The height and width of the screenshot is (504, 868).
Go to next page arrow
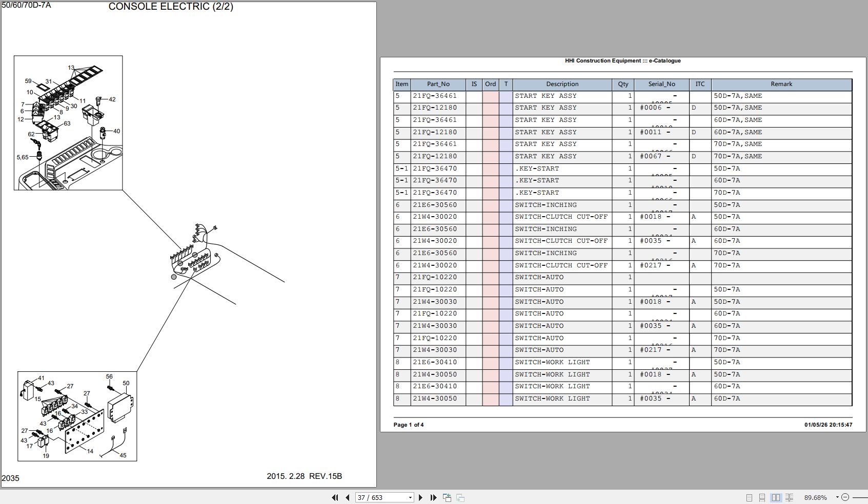[420, 497]
